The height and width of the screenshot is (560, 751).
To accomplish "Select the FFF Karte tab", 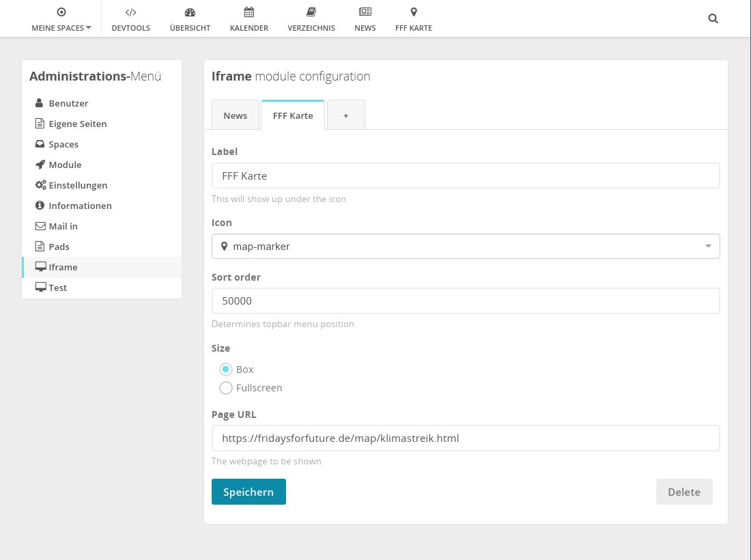I will coord(293,115).
